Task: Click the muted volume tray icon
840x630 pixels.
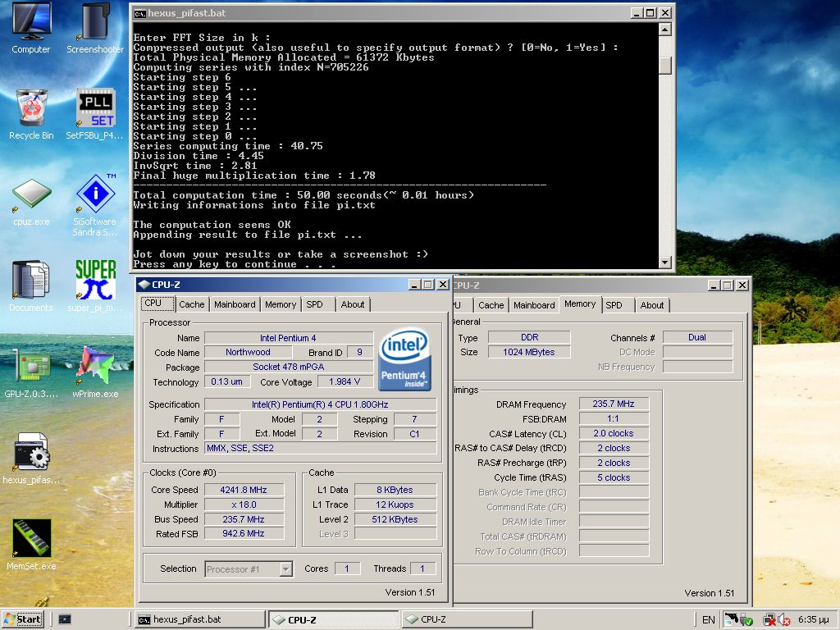Action: (783, 620)
